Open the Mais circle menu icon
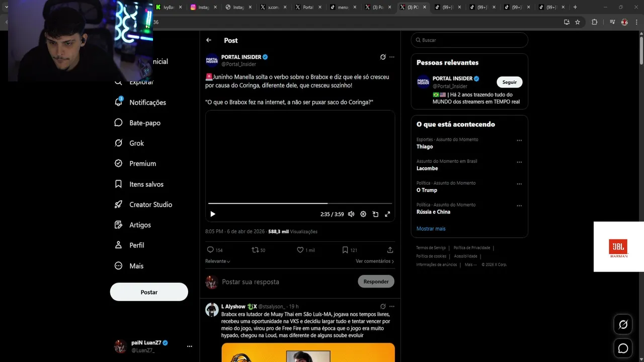 click(x=119, y=266)
